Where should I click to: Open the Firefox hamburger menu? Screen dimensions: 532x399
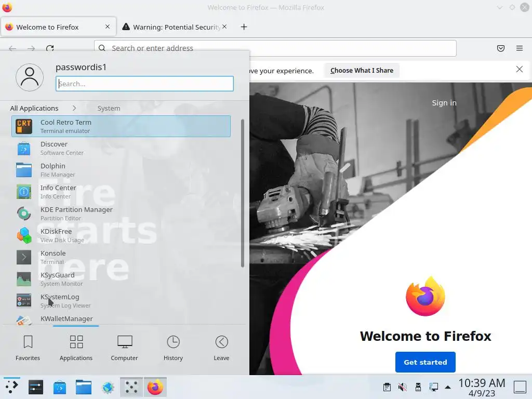pos(520,48)
